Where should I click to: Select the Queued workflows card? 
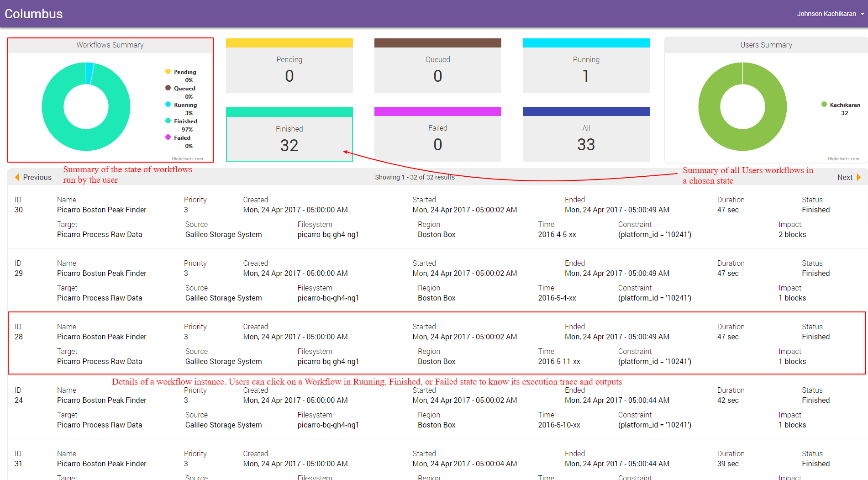point(438,66)
